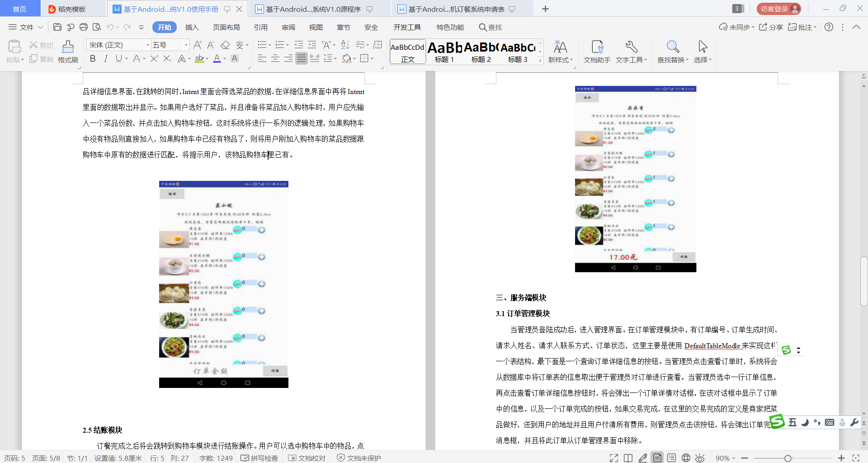
Task: Click the Save icon in quick toolbar
Action: pos(57,27)
